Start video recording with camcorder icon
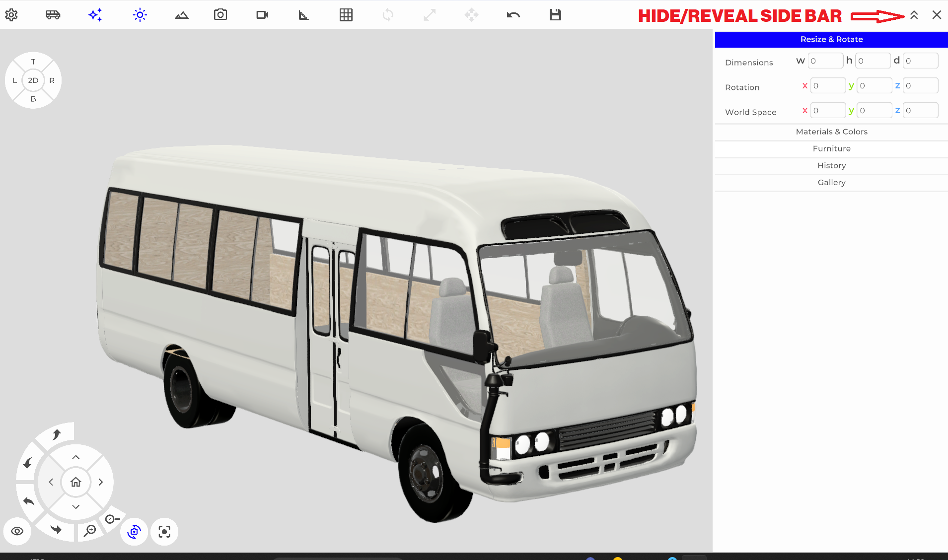The height and width of the screenshot is (560, 948). (262, 15)
